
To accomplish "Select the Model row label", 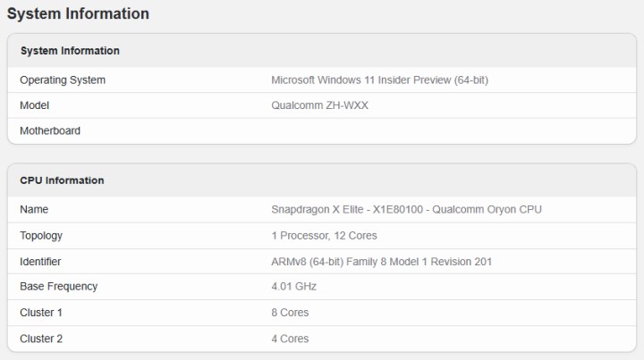I will [x=34, y=105].
